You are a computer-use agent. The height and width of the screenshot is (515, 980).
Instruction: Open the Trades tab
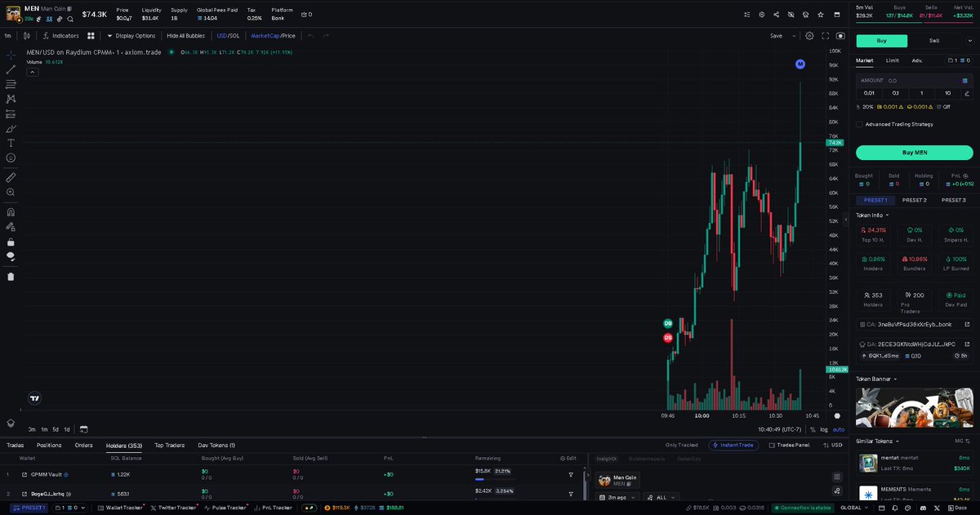coord(15,445)
